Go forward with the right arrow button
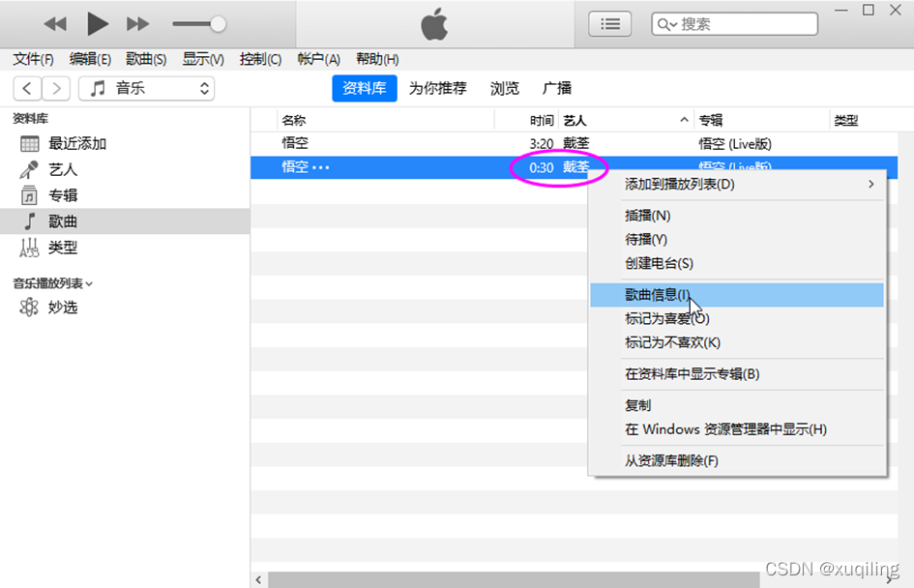The image size is (914, 588). pyautogui.click(x=56, y=89)
